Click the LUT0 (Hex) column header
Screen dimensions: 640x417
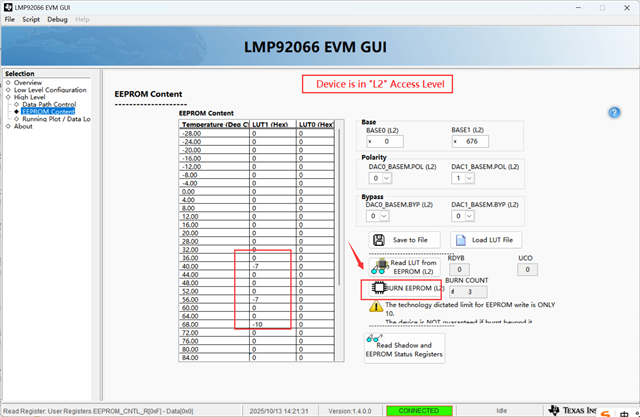point(316,124)
